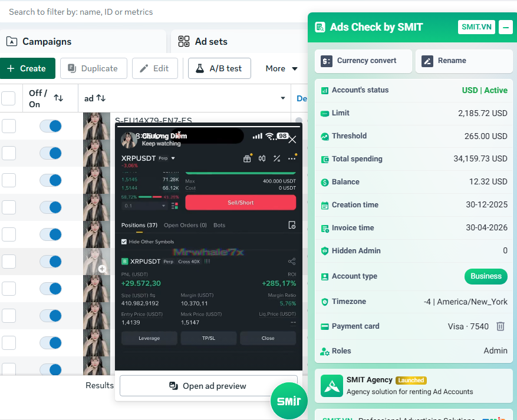Click the Roles user gear icon
This screenshot has height=420, width=517.
pos(325,352)
